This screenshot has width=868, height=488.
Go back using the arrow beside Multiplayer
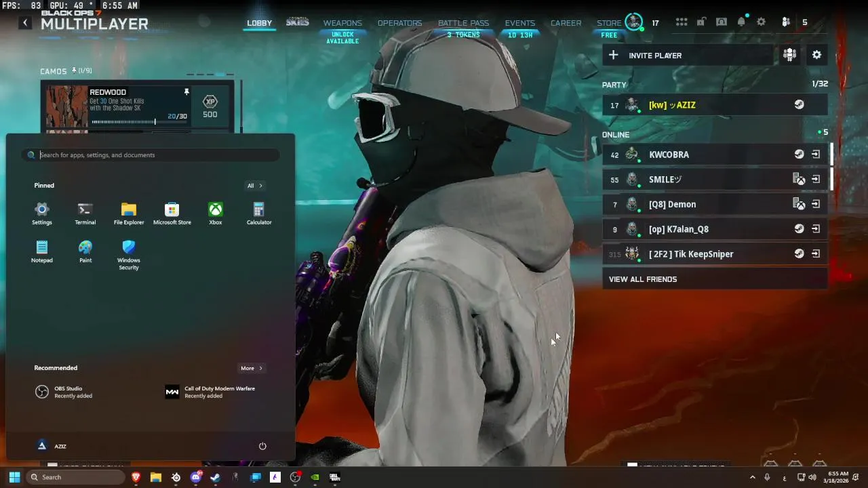25,23
